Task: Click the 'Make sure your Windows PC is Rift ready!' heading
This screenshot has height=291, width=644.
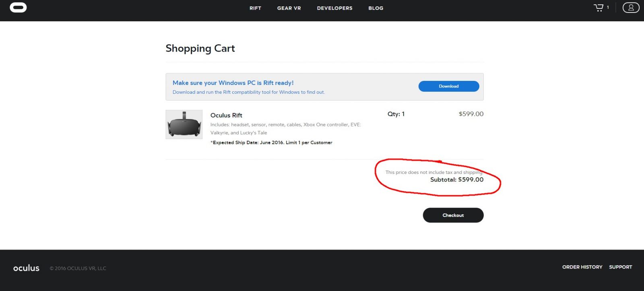Action: point(233,83)
